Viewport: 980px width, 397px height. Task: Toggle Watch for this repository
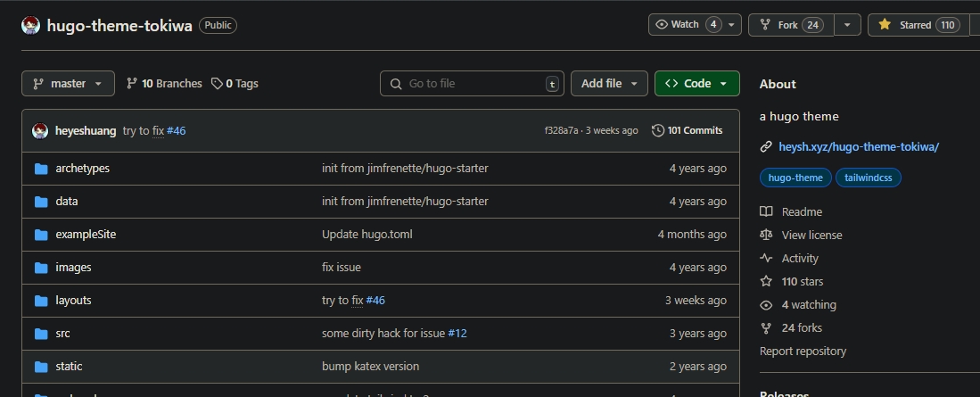[685, 25]
